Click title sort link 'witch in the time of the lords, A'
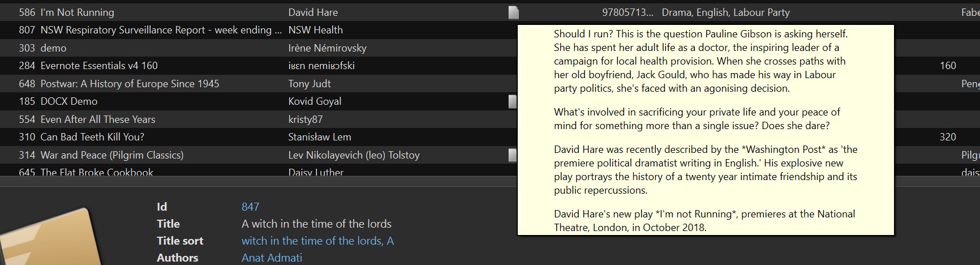The height and width of the screenshot is (265, 980). click(317, 241)
